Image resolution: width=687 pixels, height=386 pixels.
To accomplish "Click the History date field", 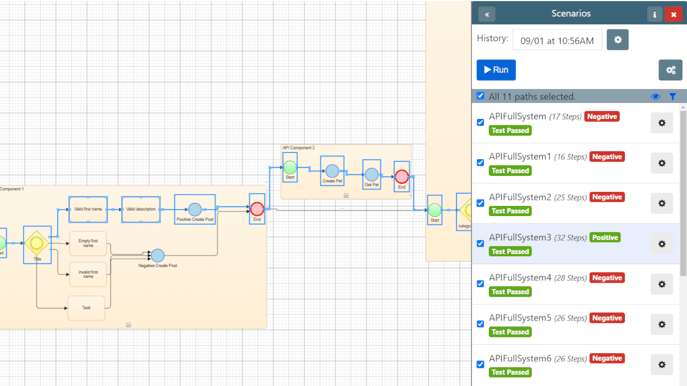I will click(557, 40).
